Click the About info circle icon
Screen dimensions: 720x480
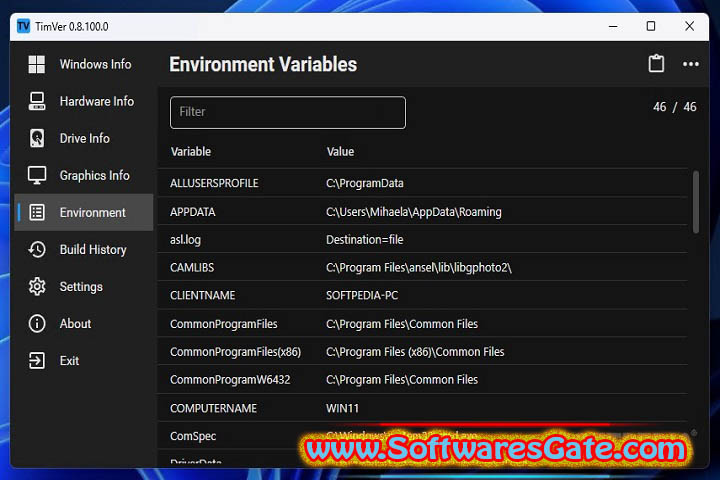[37, 323]
